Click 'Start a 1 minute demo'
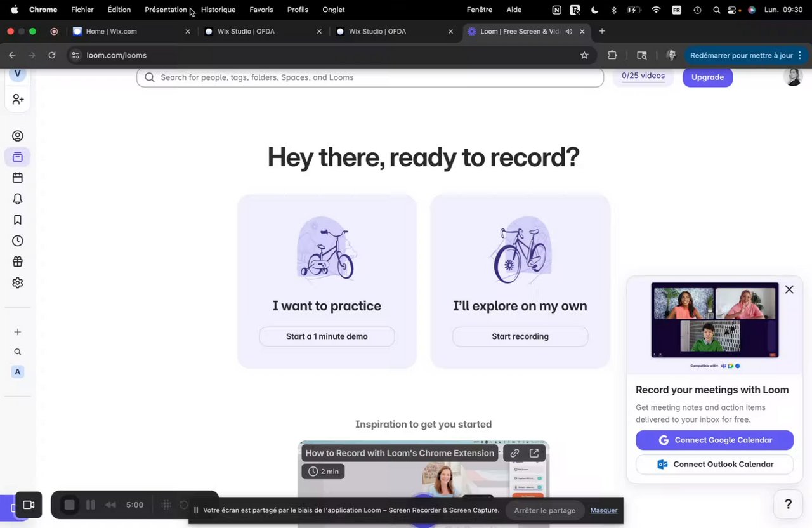The image size is (812, 528). click(x=327, y=336)
